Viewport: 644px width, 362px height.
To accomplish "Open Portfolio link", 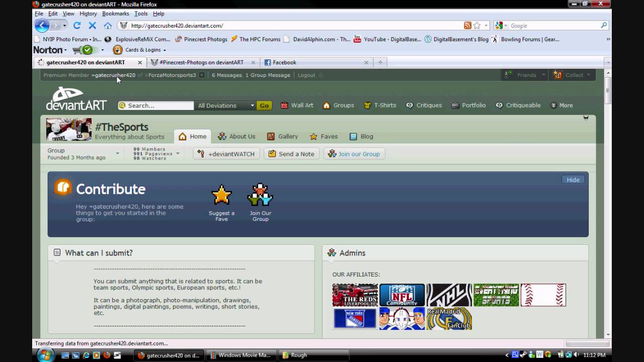I will [x=468, y=105].
